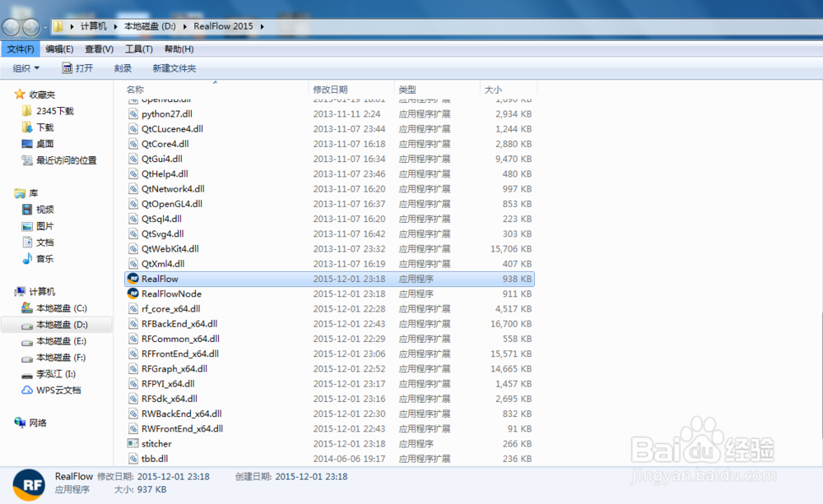This screenshot has width=823, height=504.
Task: Open the 下载 folder in favorites
Action: 27,127
